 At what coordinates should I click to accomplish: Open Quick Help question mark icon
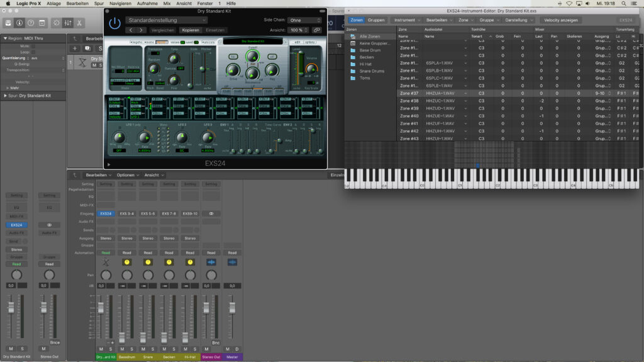click(x=30, y=23)
